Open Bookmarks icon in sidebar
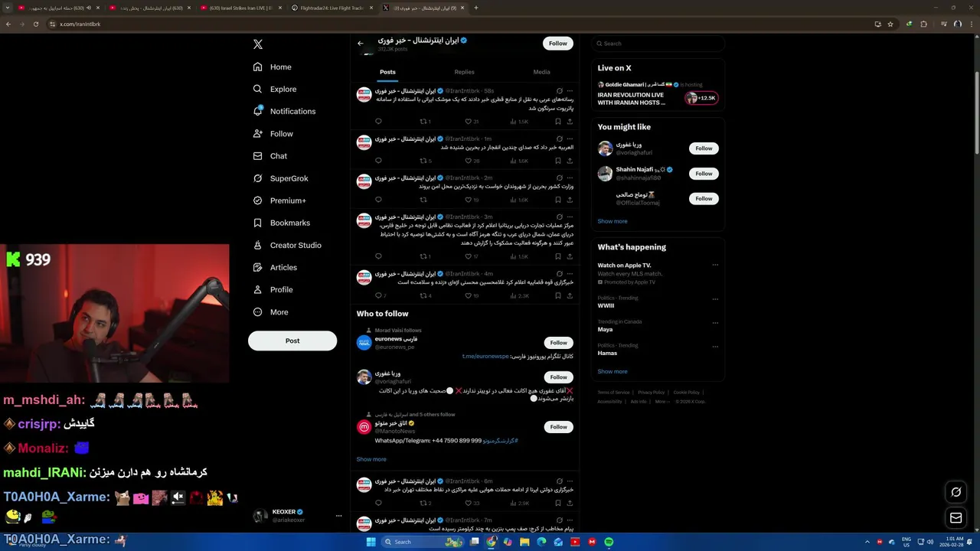 coord(258,223)
